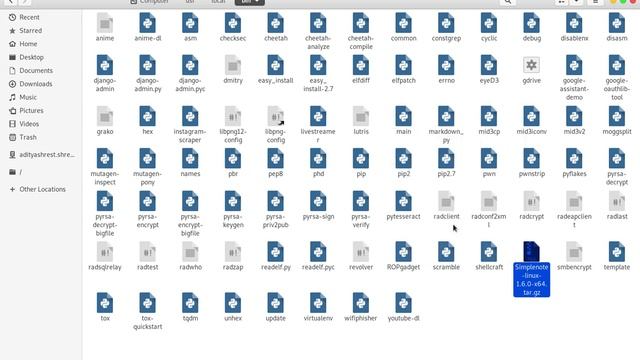Open Other Locations in the sidebar
The height and width of the screenshot is (360, 640).
pyautogui.click(x=41, y=189)
